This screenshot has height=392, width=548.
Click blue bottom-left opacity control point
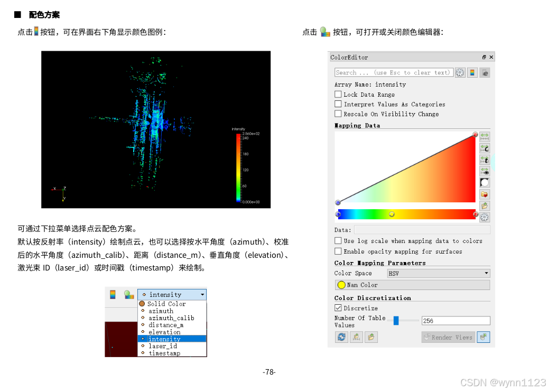tap(338, 202)
